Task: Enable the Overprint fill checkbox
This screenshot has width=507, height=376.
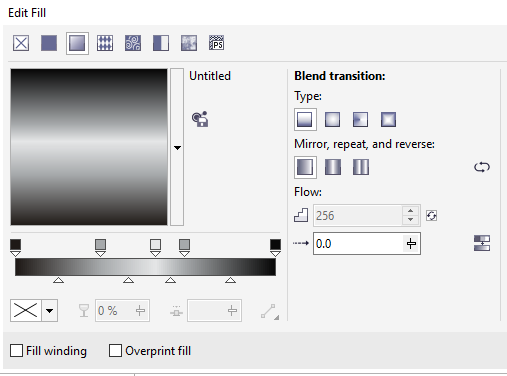Action: tap(115, 351)
